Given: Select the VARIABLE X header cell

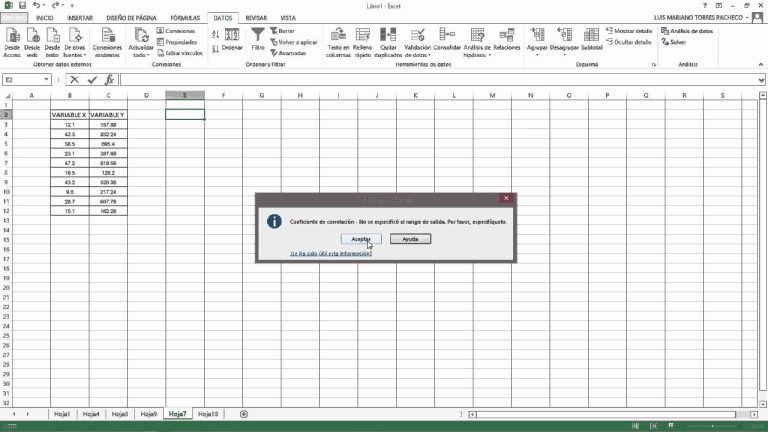Looking at the screenshot, I should 70,115.
